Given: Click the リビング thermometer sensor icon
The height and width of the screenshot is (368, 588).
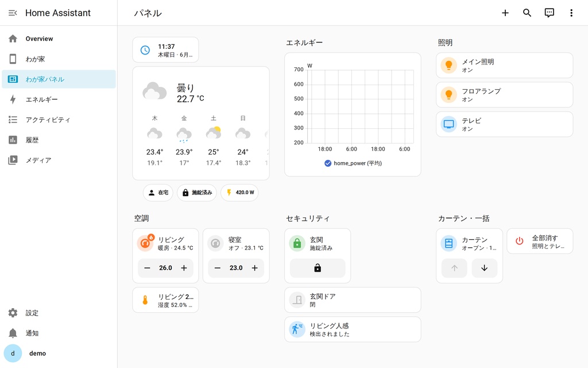Looking at the screenshot, I should (145, 300).
